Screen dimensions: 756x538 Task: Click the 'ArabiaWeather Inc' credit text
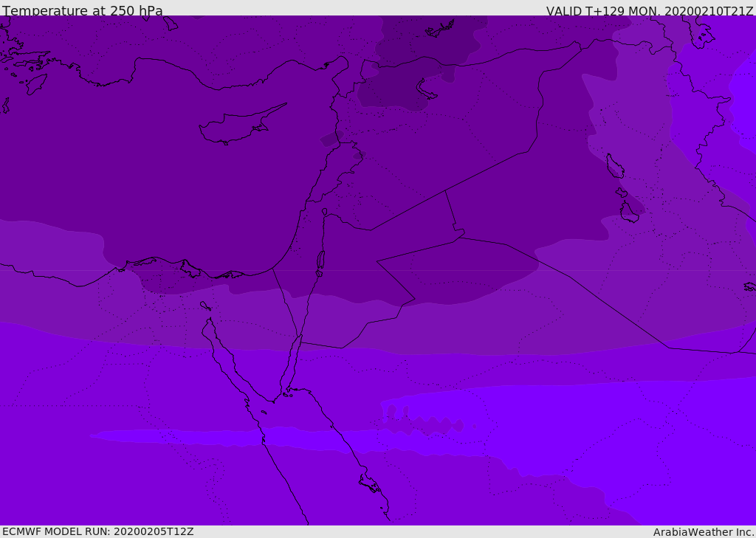click(704, 532)
